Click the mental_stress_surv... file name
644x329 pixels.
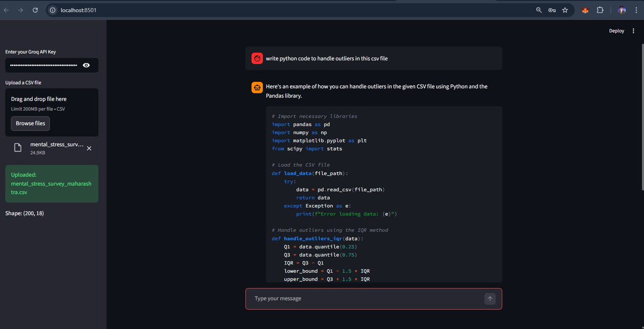pyautogui.click(x=57, y=145)
